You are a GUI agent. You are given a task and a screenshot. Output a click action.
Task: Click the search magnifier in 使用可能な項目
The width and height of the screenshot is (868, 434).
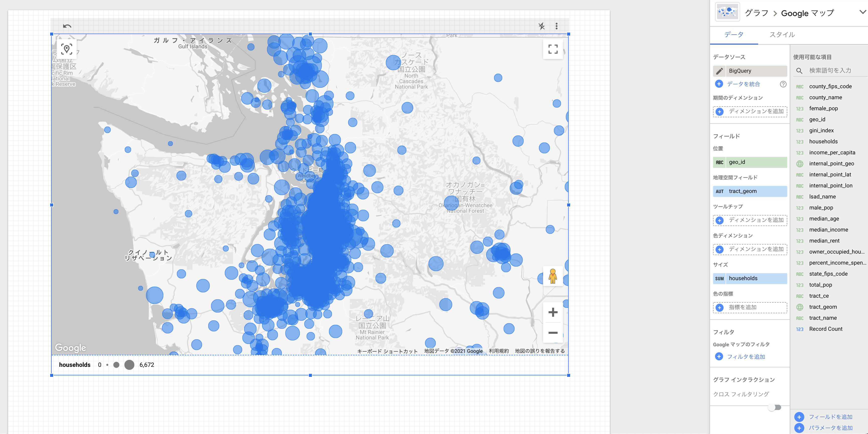pos(799,71)
